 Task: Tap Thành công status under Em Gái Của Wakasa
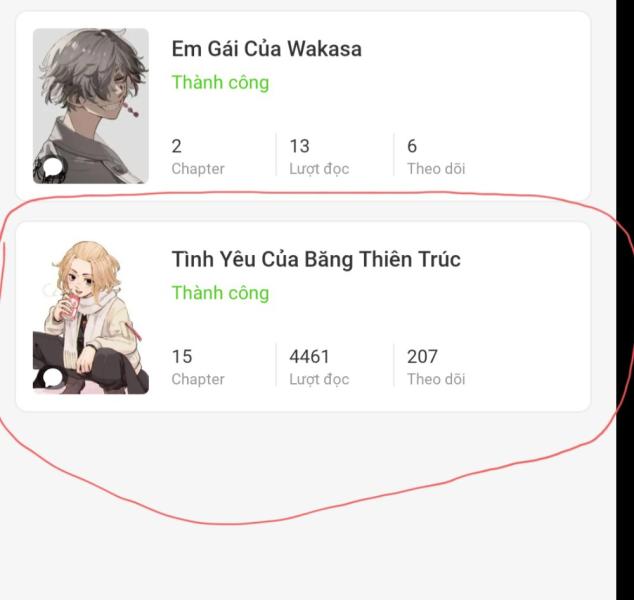(x=220, y=82)
